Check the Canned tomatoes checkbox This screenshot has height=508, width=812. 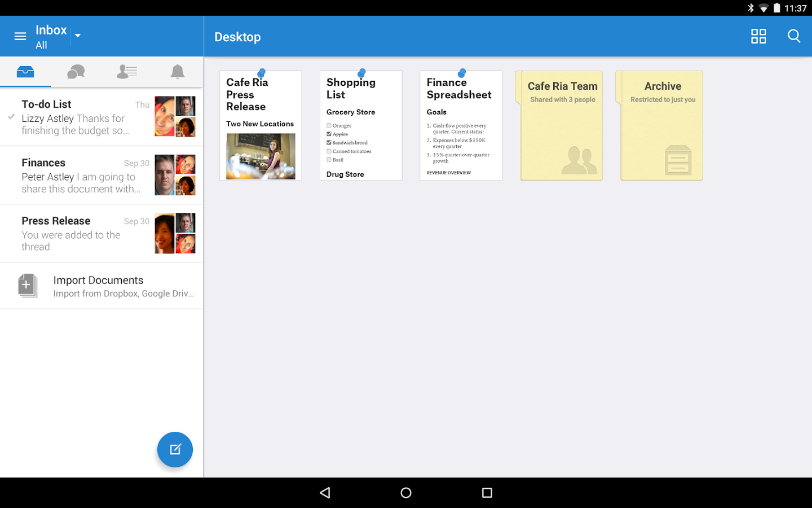[x=329, y=151]
